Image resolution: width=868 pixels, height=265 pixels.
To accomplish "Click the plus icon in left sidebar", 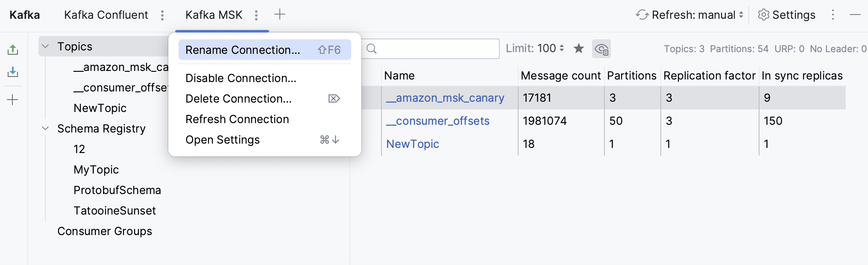I will click(13, 100).
